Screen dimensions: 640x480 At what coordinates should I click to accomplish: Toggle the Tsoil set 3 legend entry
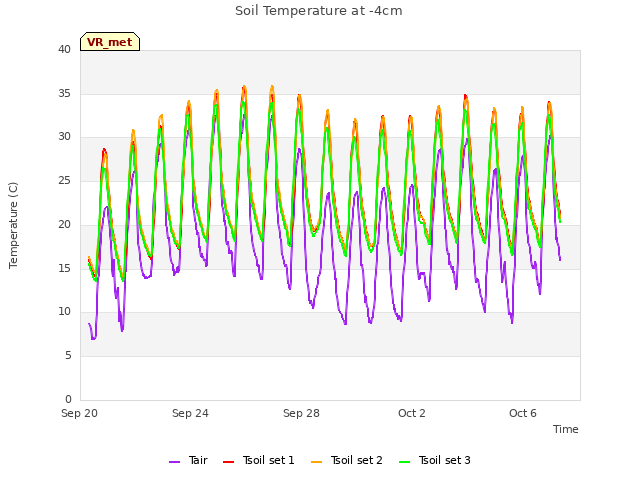[x=435, y=461]
